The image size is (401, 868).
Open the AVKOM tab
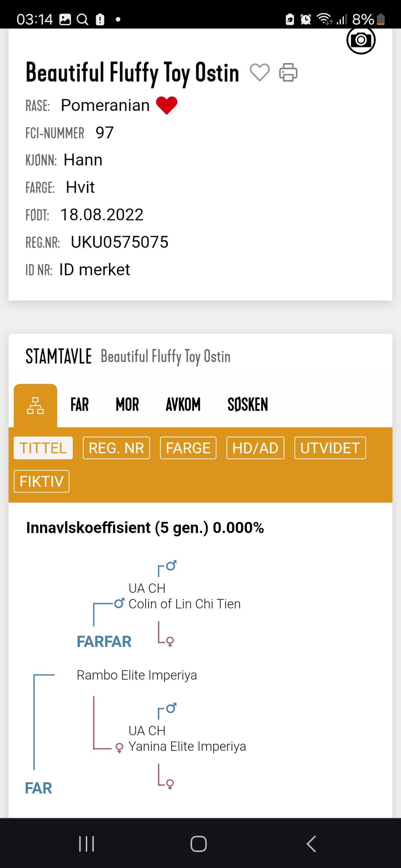coord(183,405)
